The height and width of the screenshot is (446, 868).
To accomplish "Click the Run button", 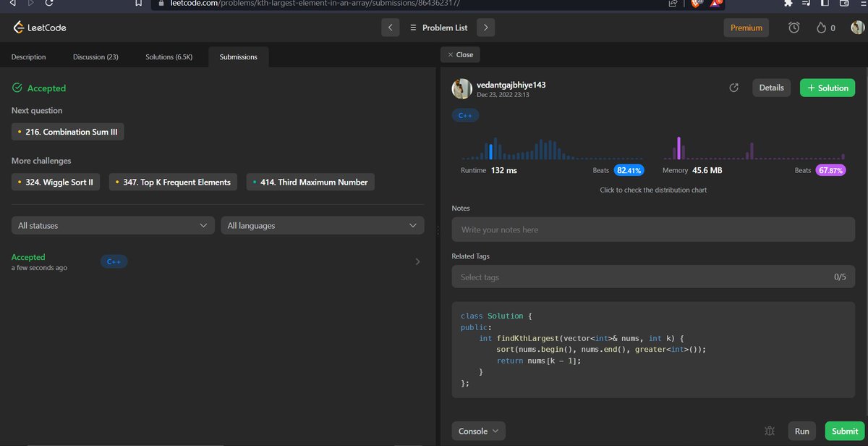I will coord(802,431).
